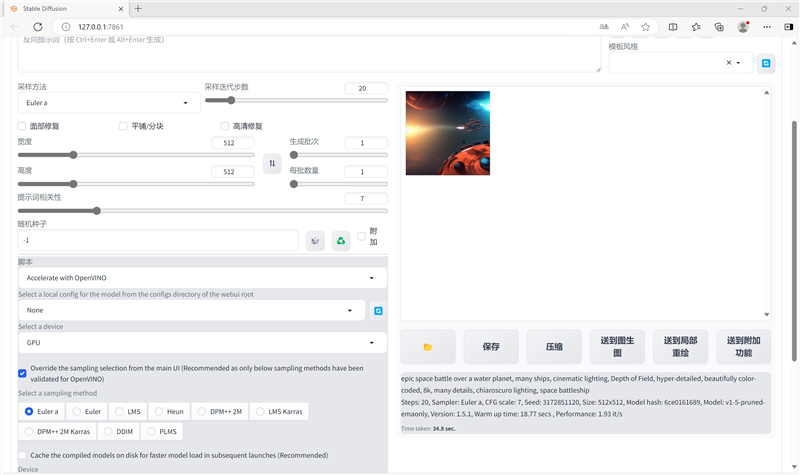Screen dimensions: 800x475
Task: Select the Euler a radio button
Action: pyautogui.click(x=29, y=411)
